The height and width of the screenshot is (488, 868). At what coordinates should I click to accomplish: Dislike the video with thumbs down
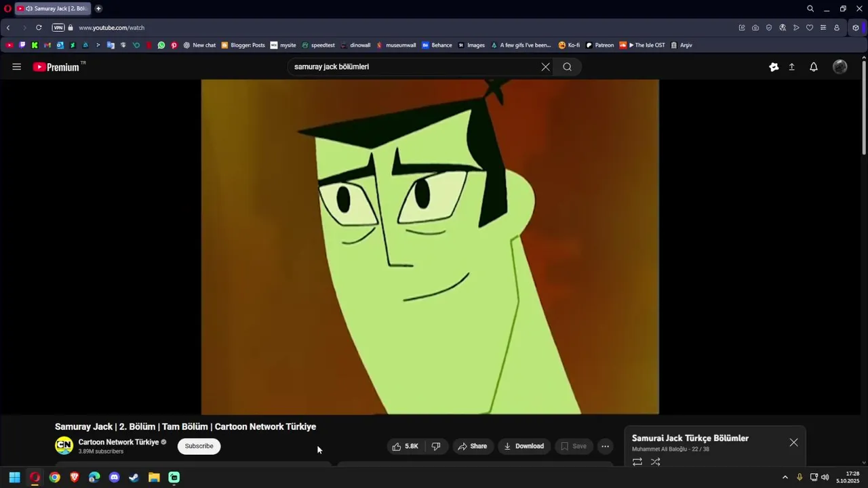tap(436, 446)
